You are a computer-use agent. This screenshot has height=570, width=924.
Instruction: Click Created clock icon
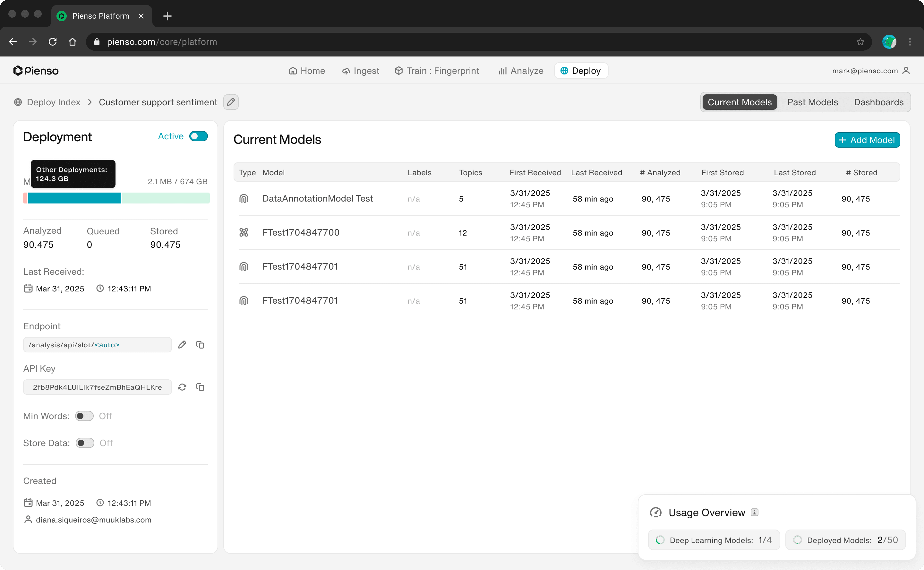[x=100, y=503]
